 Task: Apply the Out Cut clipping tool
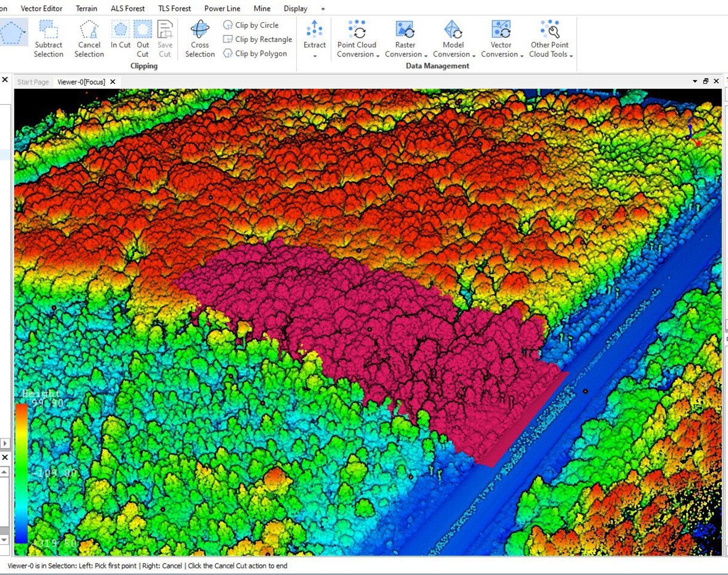(142, 35)
